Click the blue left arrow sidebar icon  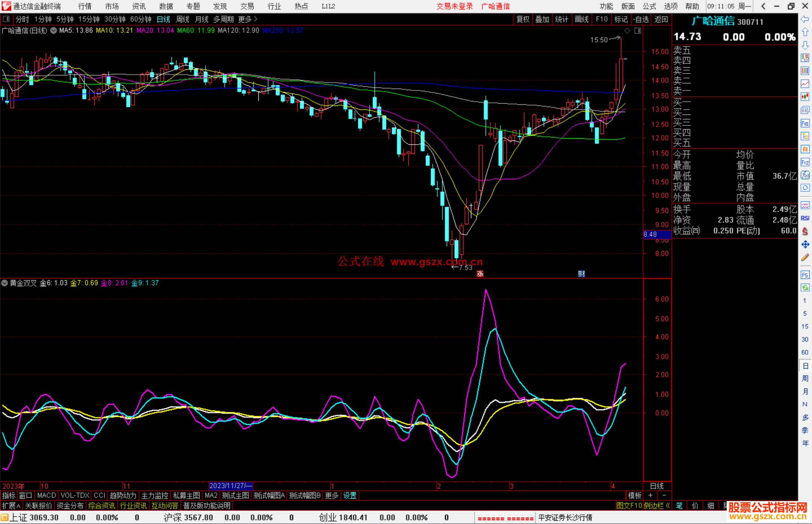(x=805, y=19)
